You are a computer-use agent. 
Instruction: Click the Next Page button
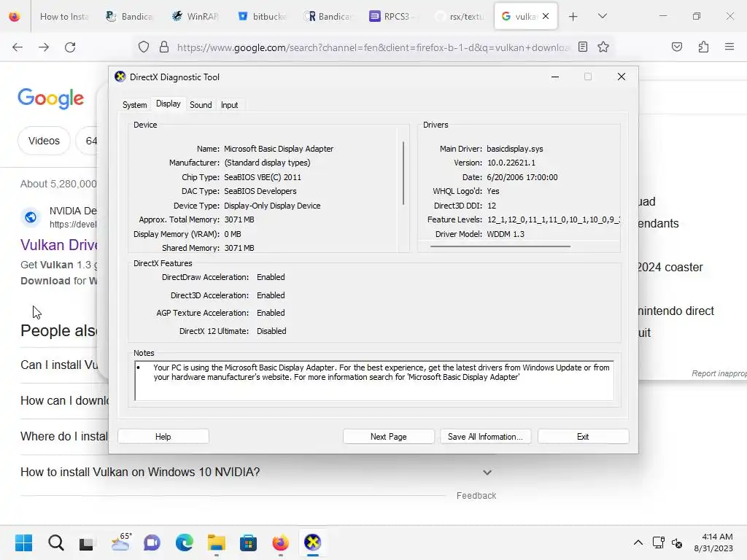tap(388, 437)
